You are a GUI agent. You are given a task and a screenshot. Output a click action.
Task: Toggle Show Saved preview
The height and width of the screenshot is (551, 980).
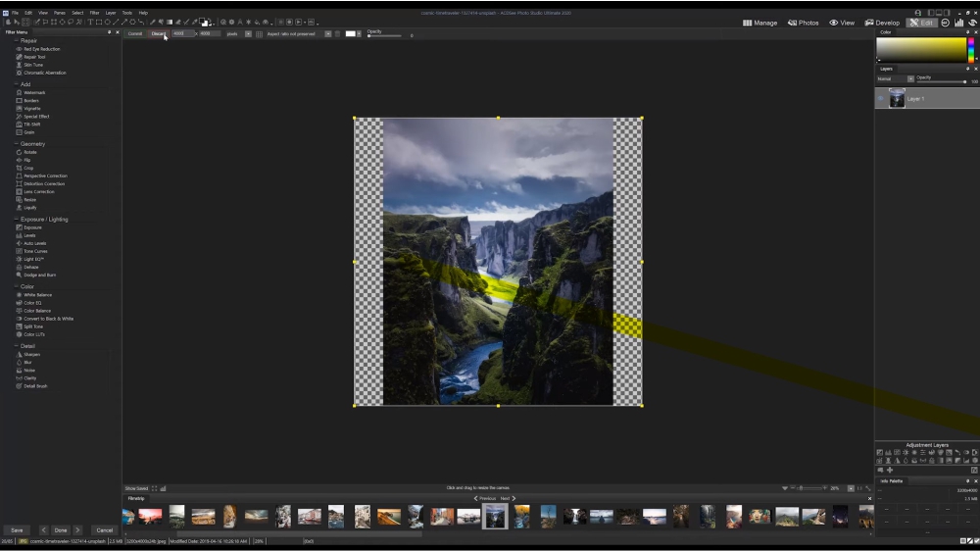136,488
